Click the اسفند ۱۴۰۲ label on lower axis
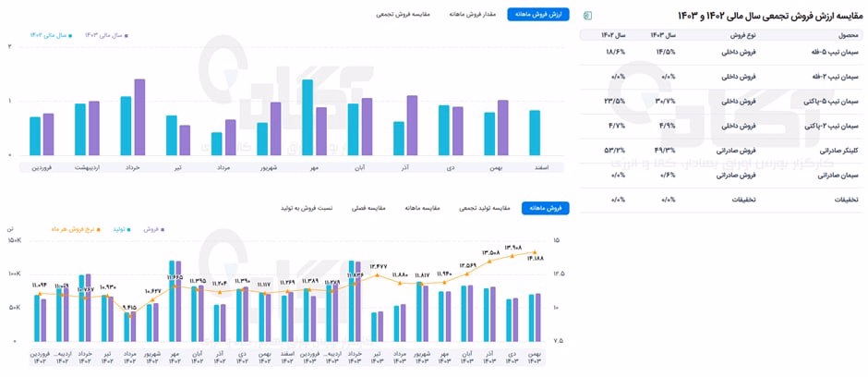Screen dimensions: 868x377 coord(287,357)
